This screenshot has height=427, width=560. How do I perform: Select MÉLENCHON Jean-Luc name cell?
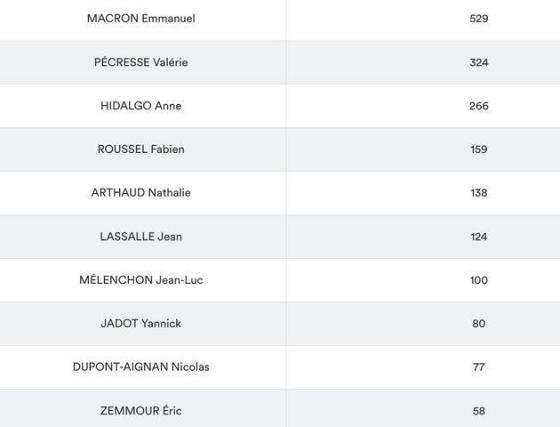tap(141, 280)
